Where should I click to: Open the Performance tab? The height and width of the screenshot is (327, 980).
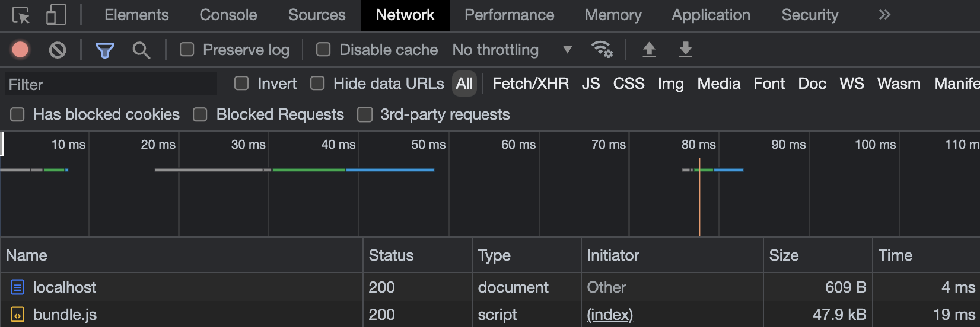point(509,15)
